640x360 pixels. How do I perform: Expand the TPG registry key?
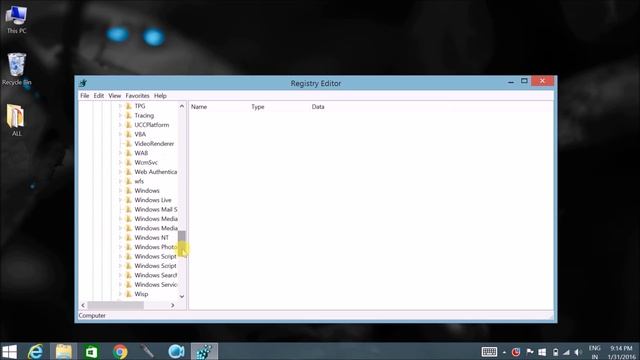coord(120,106)
